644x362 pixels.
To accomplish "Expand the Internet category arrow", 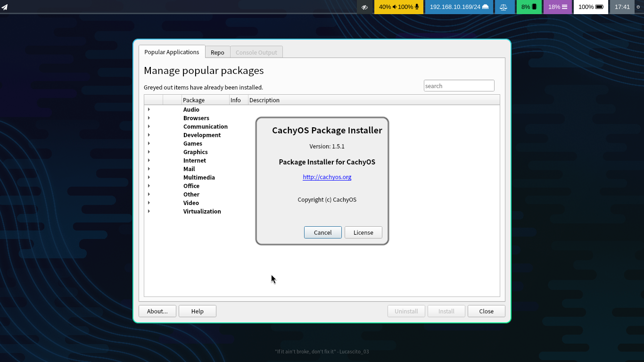I will click(149, 160).
